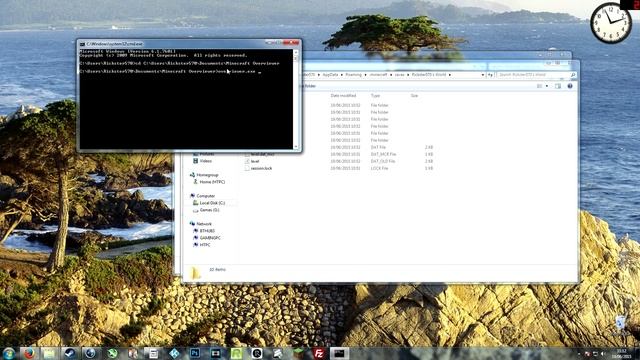Sort by Size column header
The height and width of the screenshot is (360, 640).
click(414, 96)
